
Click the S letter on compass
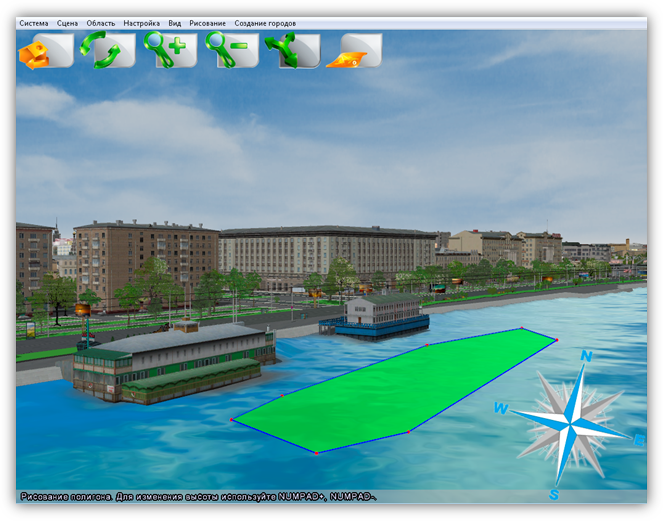coord(554,494)
